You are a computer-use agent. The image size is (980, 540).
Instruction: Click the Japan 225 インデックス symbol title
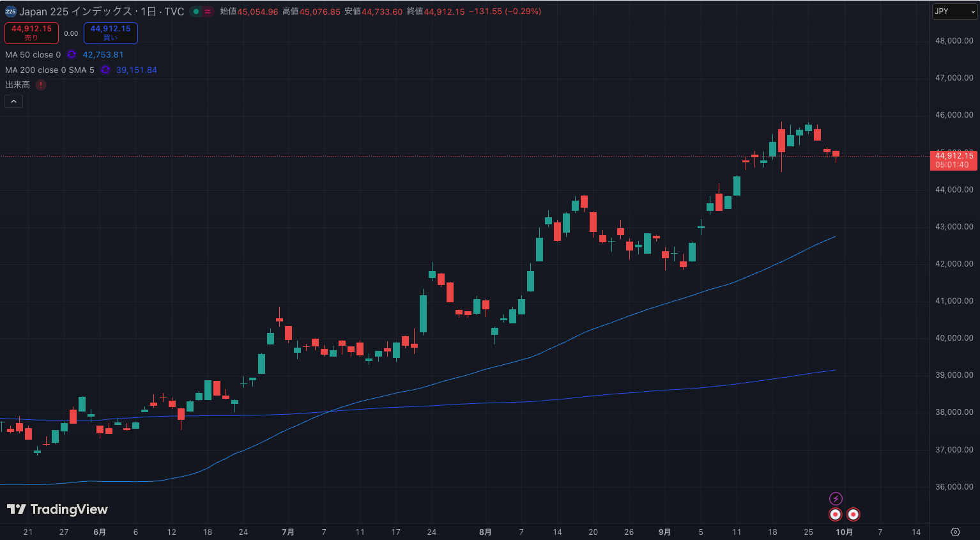click(101, 12)
